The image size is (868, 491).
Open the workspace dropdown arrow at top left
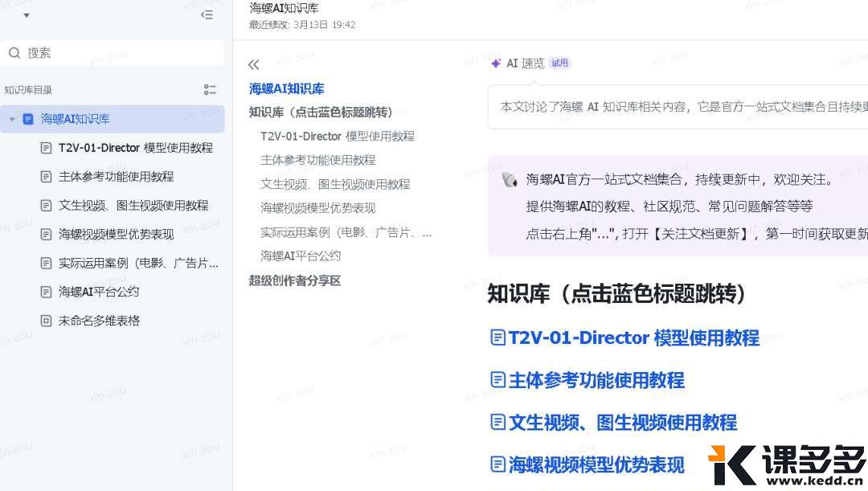pos(26,15)
